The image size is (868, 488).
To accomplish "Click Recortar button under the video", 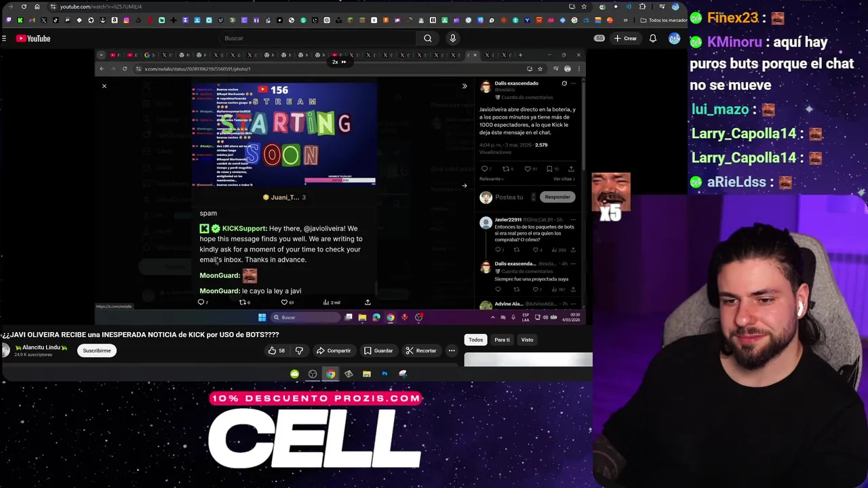I will coord(421,350).
